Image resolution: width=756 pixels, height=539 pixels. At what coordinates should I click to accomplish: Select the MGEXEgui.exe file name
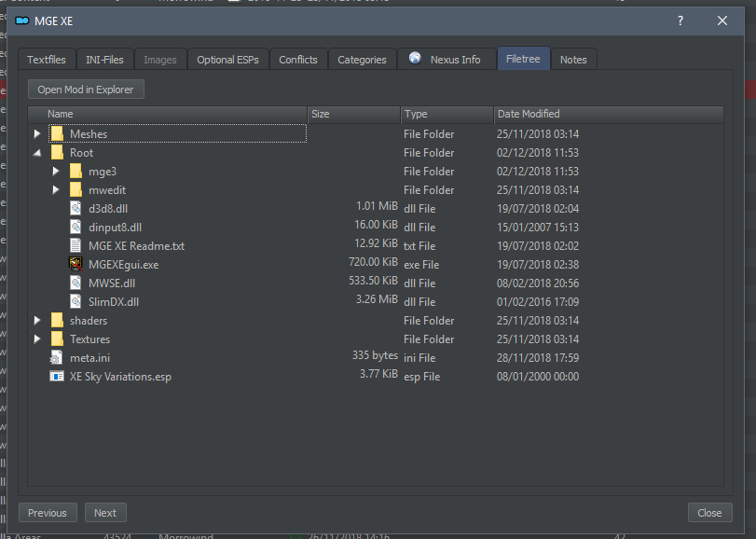(x=123, y=265)
